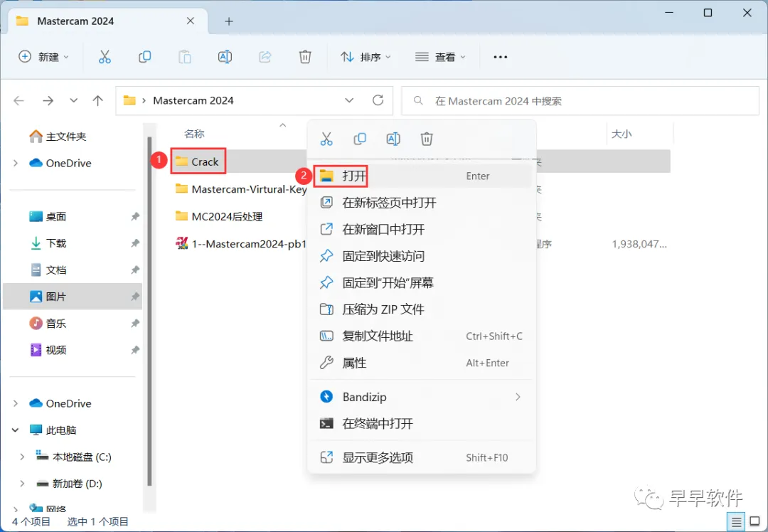The width and height of the screenshot is (768, 532).
Task: Open 桌面 in the sidebar
Action: (x=48, y=216)
